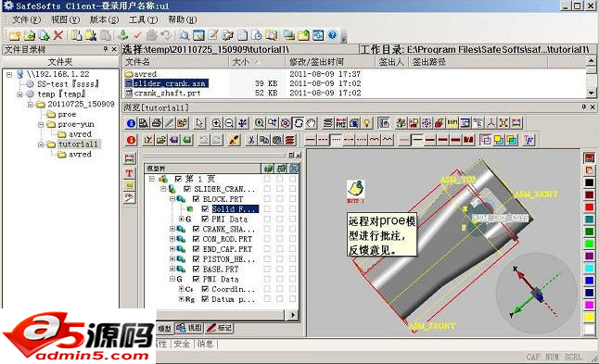Expand the Coordin... tree node

coord(181,289)
